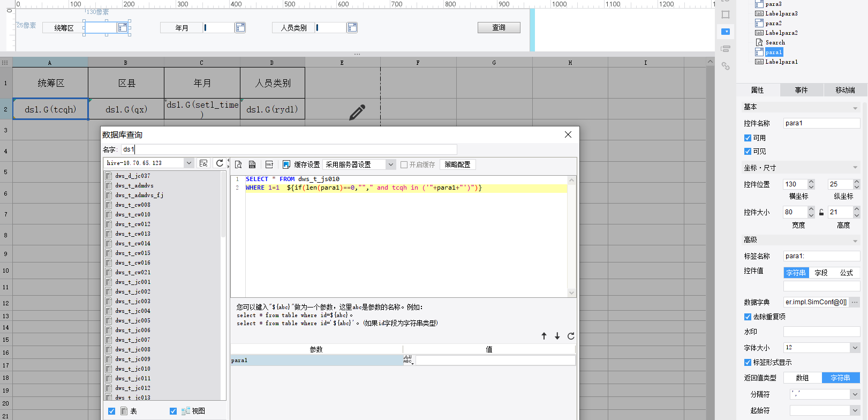Click the 年月 combo box widget icon
Screen dimensions: 868x420
[x=240, y=27]
